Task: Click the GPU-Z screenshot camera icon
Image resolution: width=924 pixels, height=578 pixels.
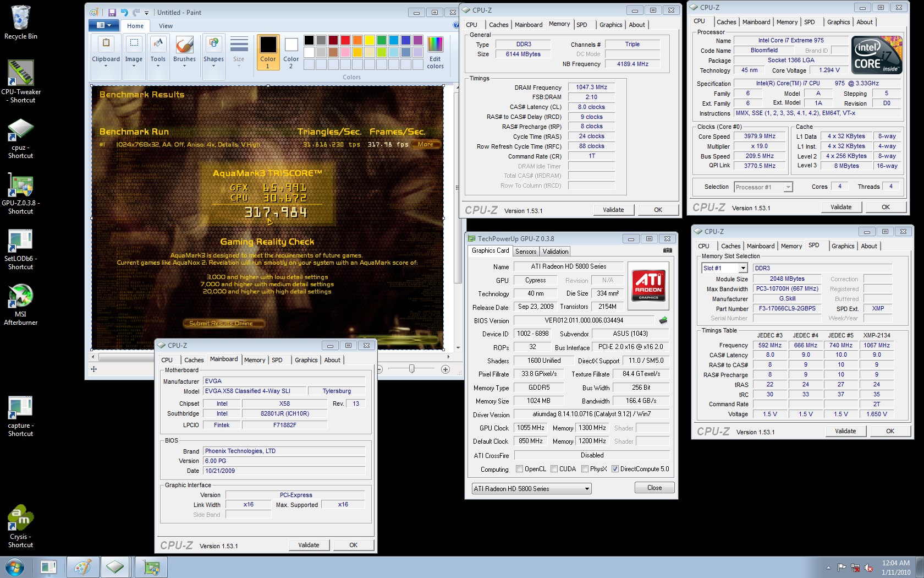Action: (667, 250)
